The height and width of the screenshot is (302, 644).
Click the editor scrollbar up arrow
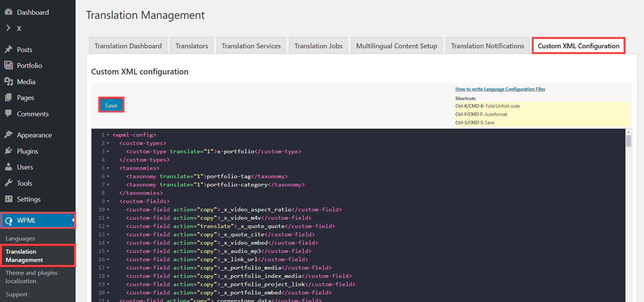click(629, 132)
